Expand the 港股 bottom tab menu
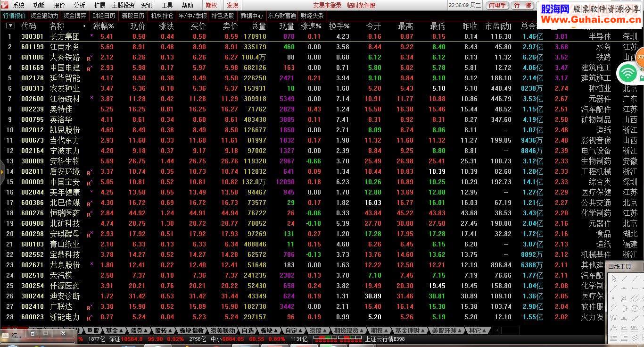 324,330
